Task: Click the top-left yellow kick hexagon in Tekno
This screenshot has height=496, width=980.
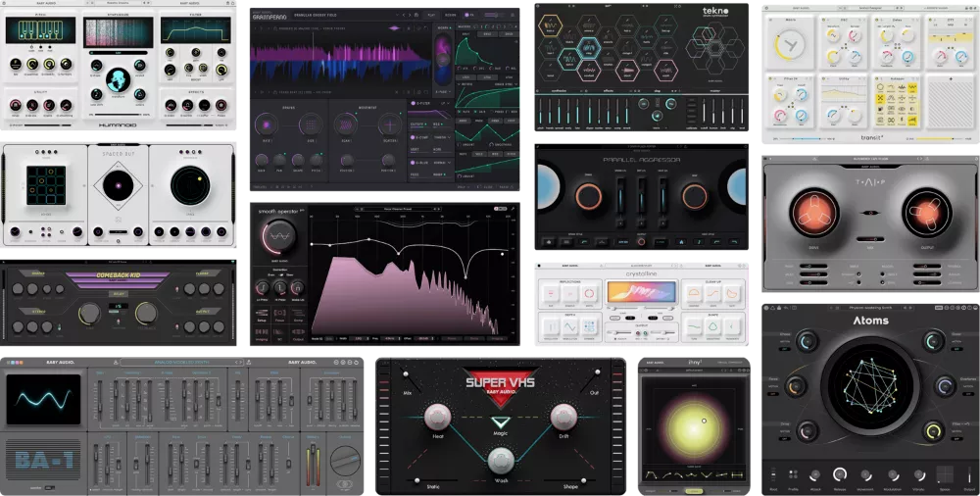Action: (x=551, y=26)
